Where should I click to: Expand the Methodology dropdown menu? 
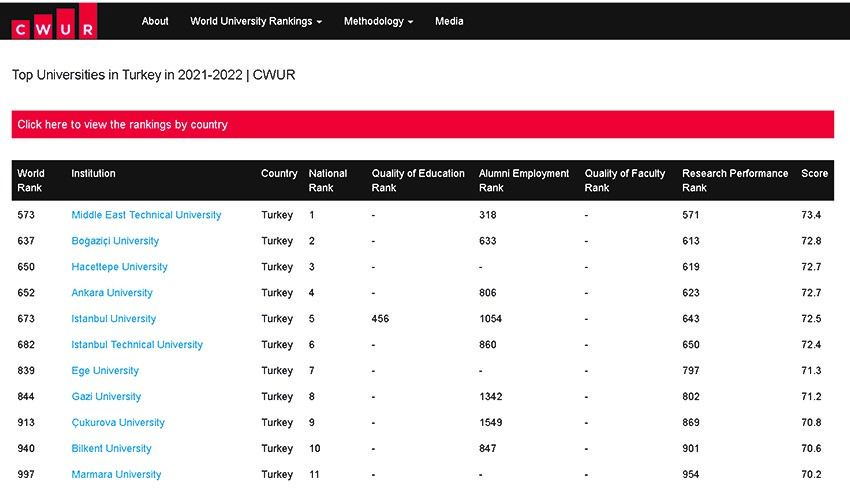click(378, 21)
